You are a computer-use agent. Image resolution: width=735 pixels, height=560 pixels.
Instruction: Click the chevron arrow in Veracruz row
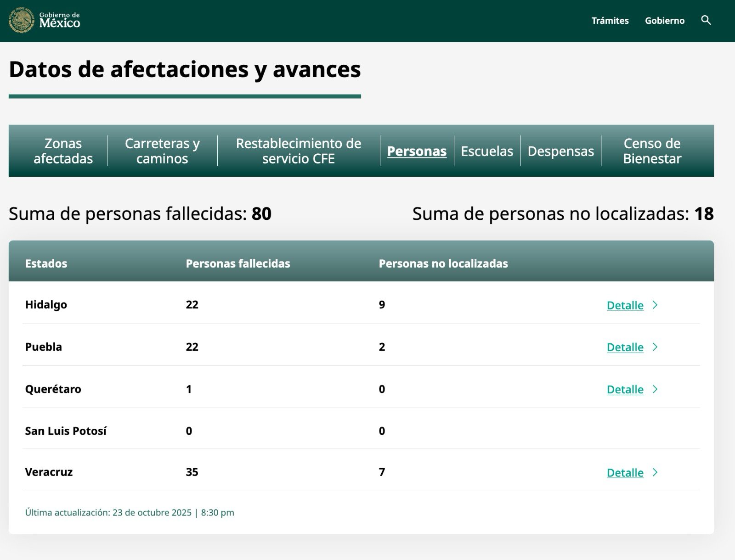(x=656, y=472)
